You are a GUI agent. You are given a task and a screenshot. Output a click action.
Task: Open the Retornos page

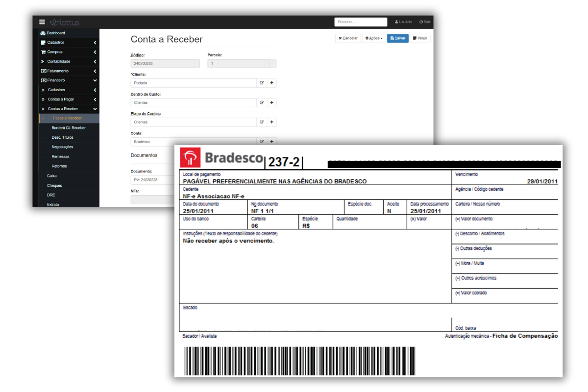(69, 166)
